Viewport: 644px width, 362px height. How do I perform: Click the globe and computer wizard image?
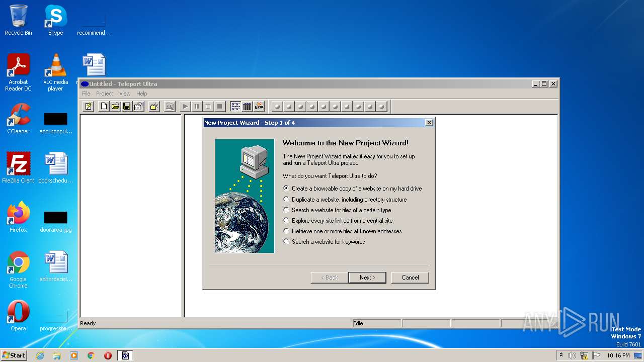(245, 196)
